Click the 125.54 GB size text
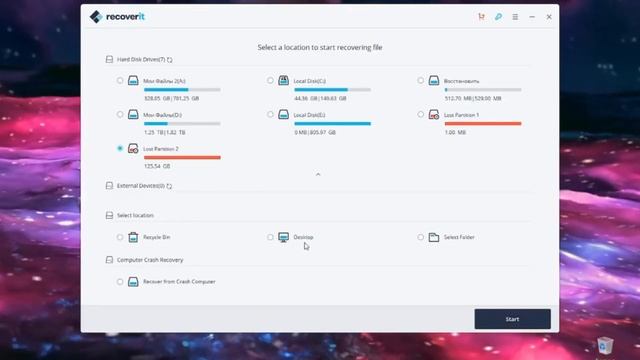 tap(157, 166)
